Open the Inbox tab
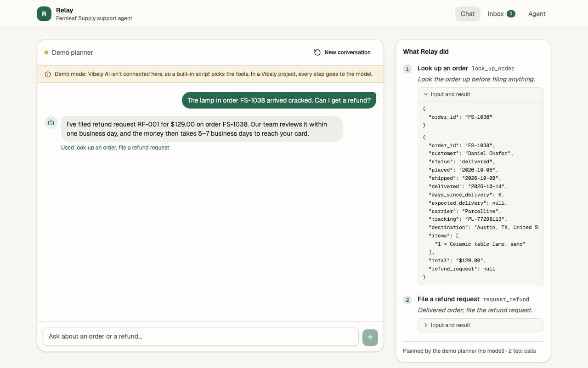This screenshot has width=588, height=368. pyautogui.click(x=501, y=14)
